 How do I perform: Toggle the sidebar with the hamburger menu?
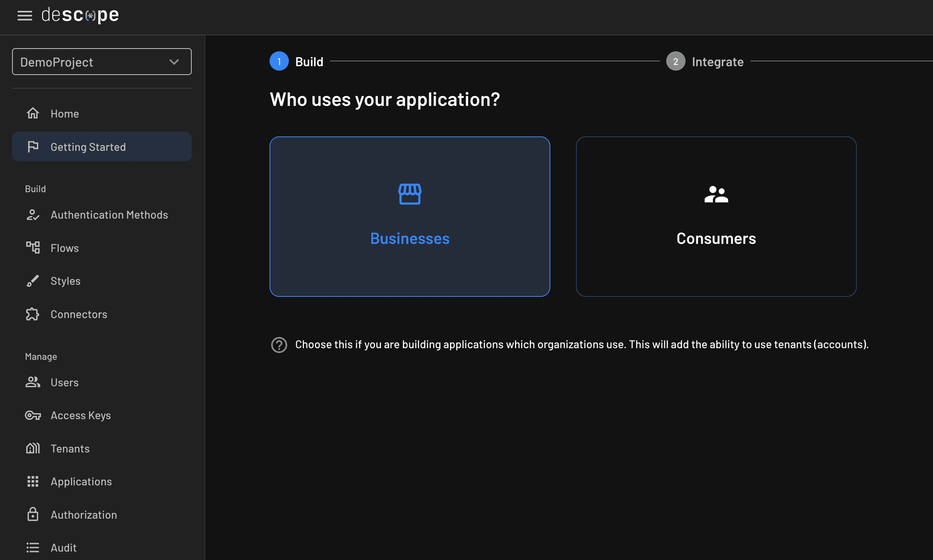[x=24, y=16]
